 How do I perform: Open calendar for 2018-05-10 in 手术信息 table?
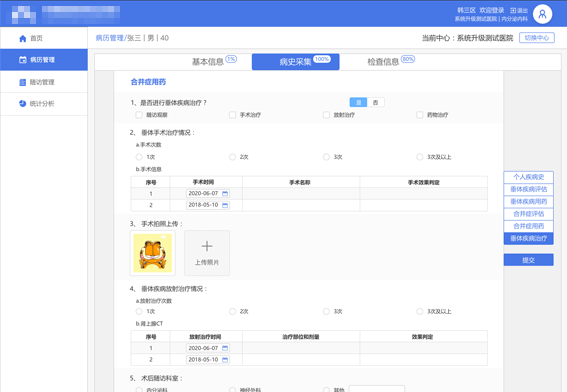tap(225, 205)
